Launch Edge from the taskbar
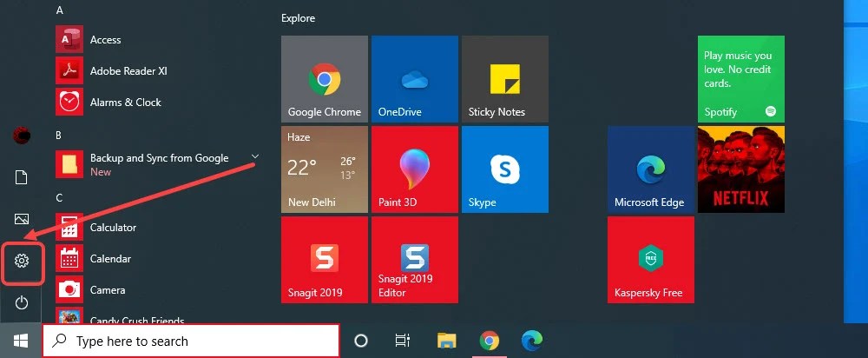This screenshot has height=358, width=868. point(532,341)
